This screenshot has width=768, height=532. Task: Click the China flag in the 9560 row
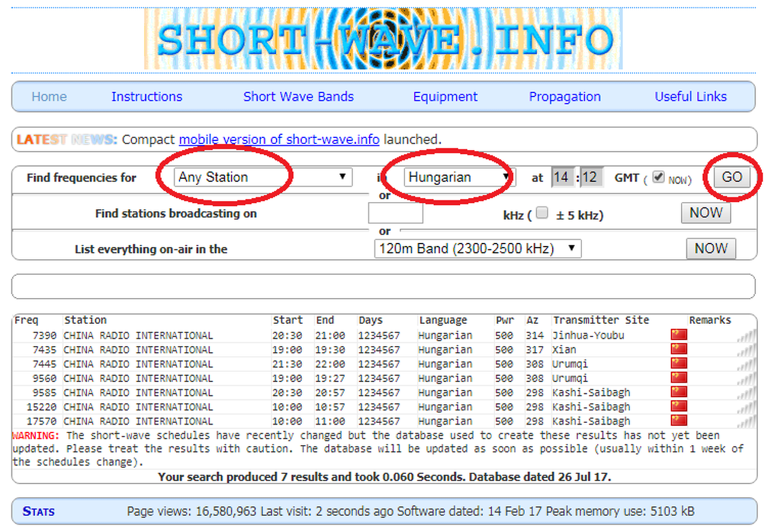[x=679, y=378]
